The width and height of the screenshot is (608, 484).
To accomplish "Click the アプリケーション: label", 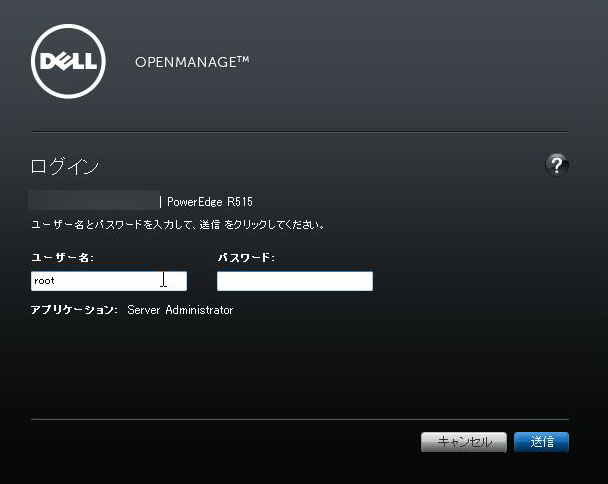I will coord(74,310).
